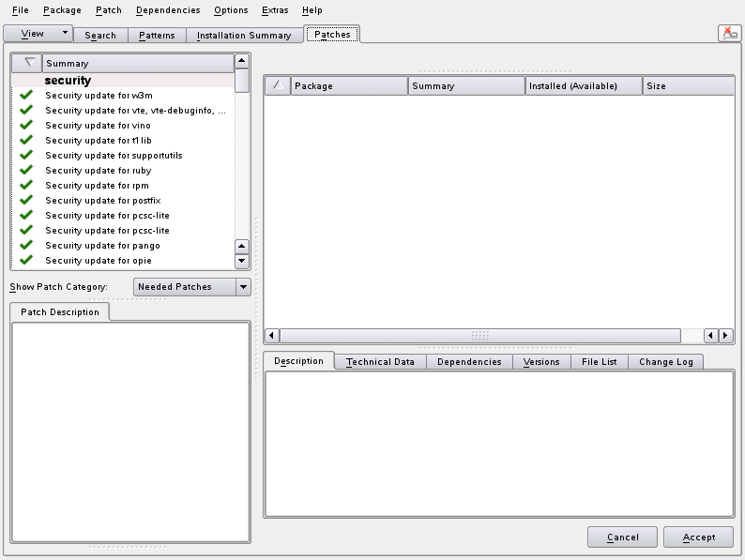Switch to the File List tab
This screenshot has height=560, width=745.
click(x=600, y=362)
